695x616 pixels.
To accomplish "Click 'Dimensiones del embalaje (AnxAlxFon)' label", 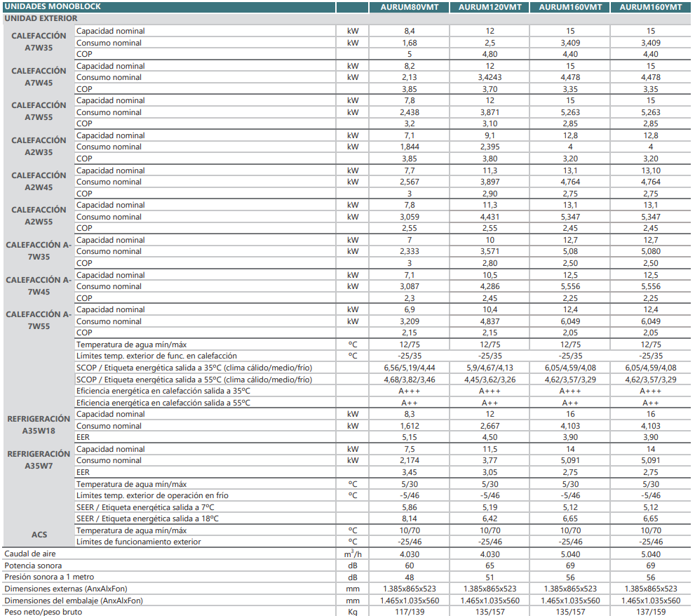I will click(x=74, y=601).
